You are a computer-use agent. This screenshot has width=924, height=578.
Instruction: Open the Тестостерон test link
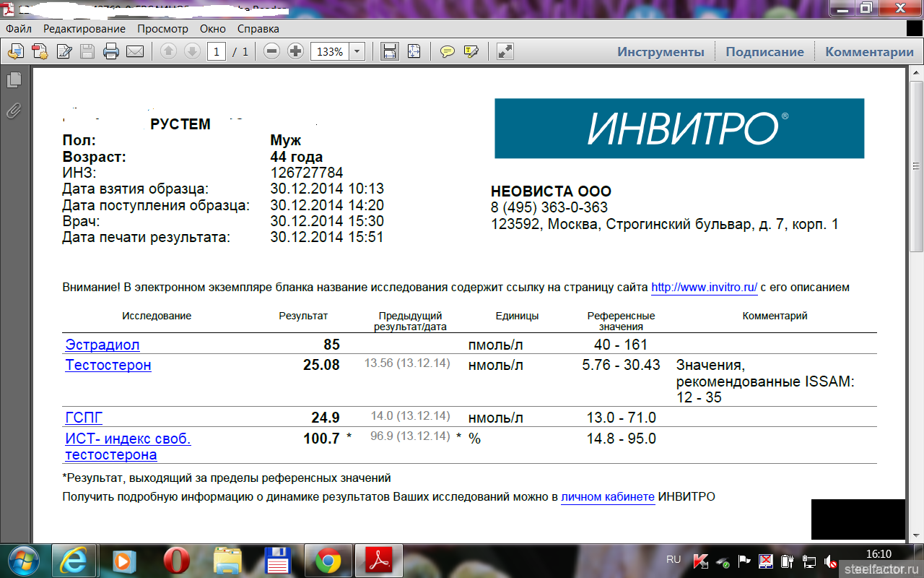tap(108, 365)
